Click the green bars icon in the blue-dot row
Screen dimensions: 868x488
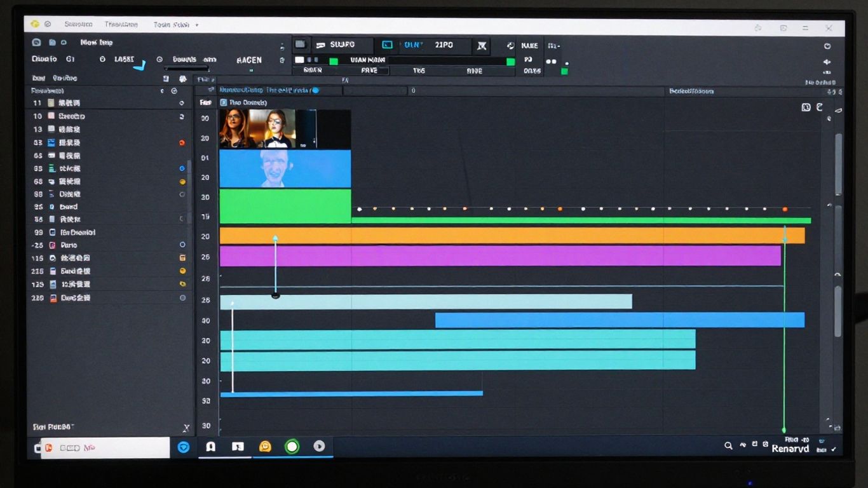tap(51, 168)
